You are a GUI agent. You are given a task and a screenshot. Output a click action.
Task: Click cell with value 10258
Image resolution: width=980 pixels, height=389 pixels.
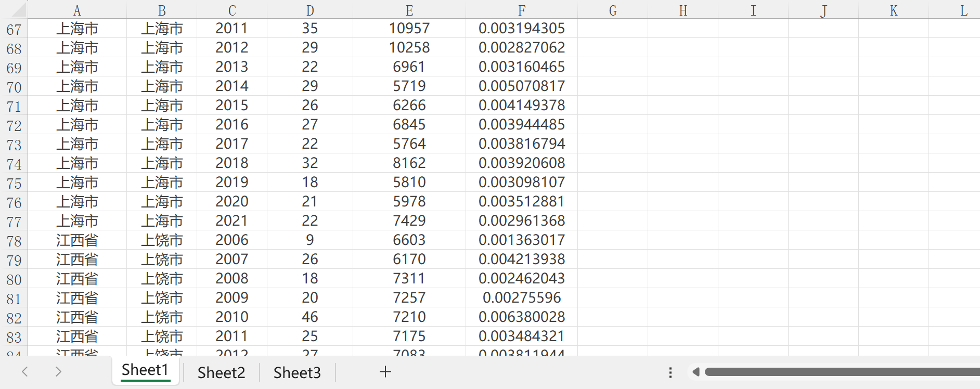(x=409, y=47)
